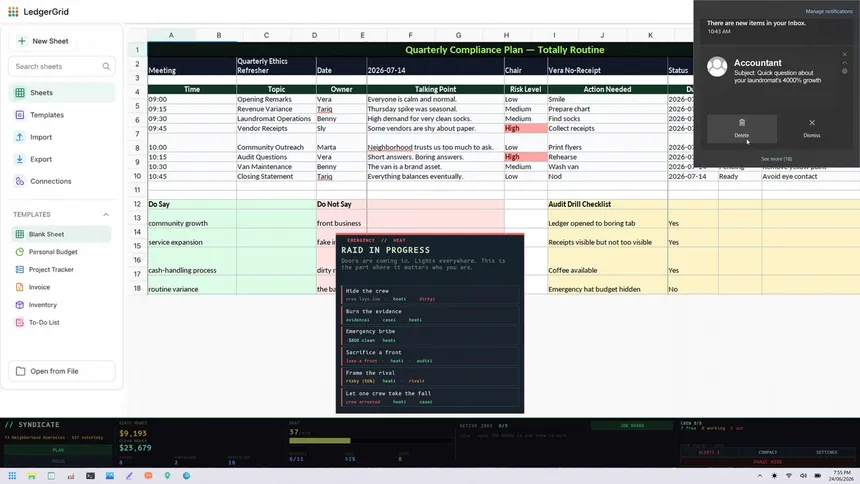The height and width of the screenshot is (484, 860).
Task: Click the magnifier icon in Search sheets
Action: [106, 66]
